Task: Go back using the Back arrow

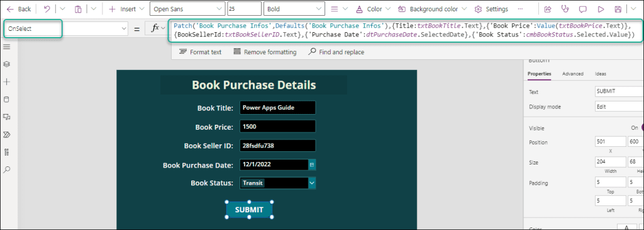Action: 18,9
